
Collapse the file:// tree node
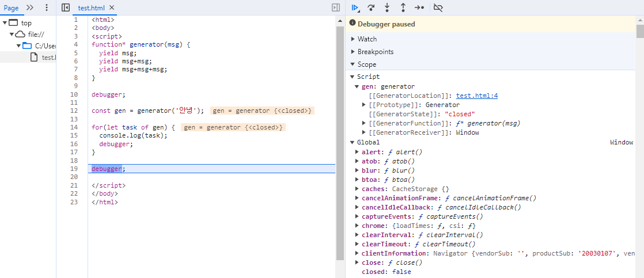click(12, 35)
